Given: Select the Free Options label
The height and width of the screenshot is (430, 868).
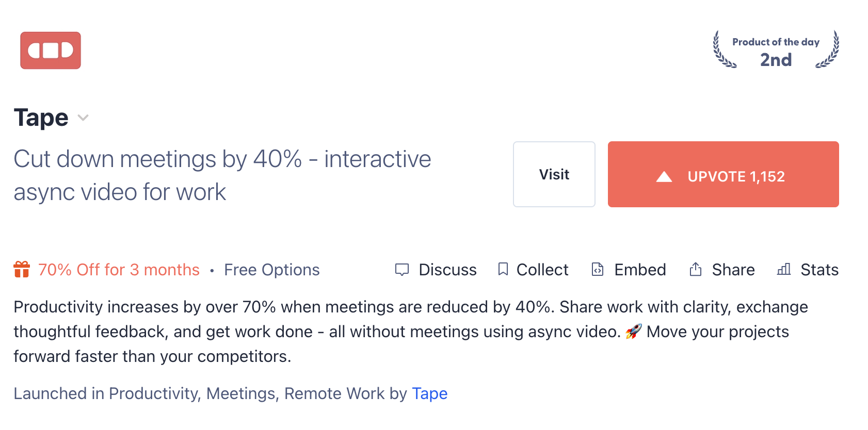Looking at the screenshot, I should coord(271,270).
